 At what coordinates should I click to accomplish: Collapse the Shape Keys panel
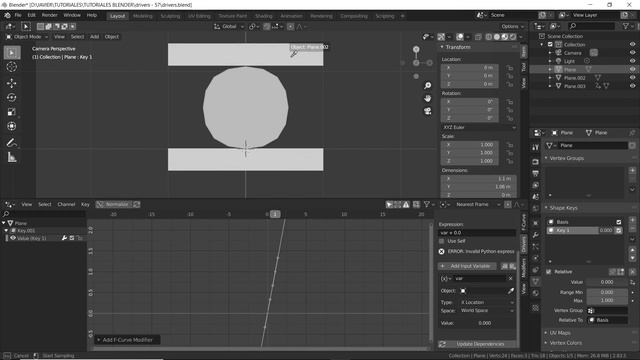546,208
